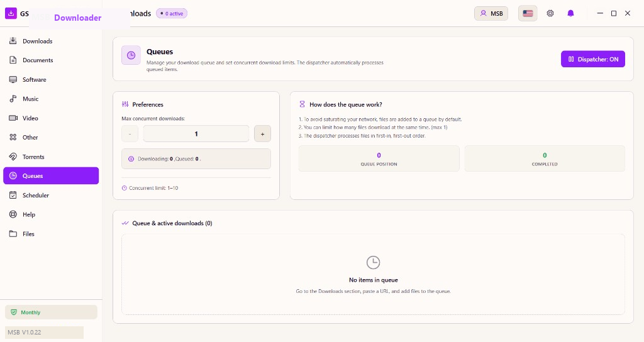The image size is (644, 342).
Task: Open notifications bell icon
Action: coord(570,14)
